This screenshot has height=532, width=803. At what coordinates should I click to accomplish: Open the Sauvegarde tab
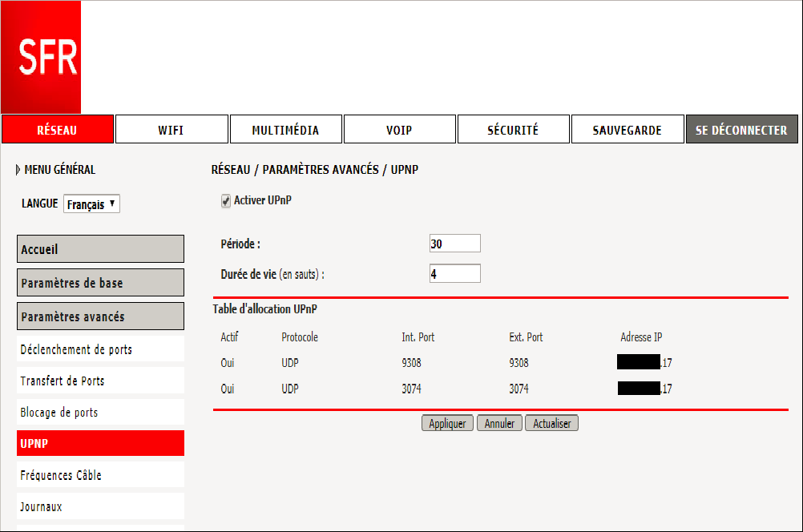(627, 130)
